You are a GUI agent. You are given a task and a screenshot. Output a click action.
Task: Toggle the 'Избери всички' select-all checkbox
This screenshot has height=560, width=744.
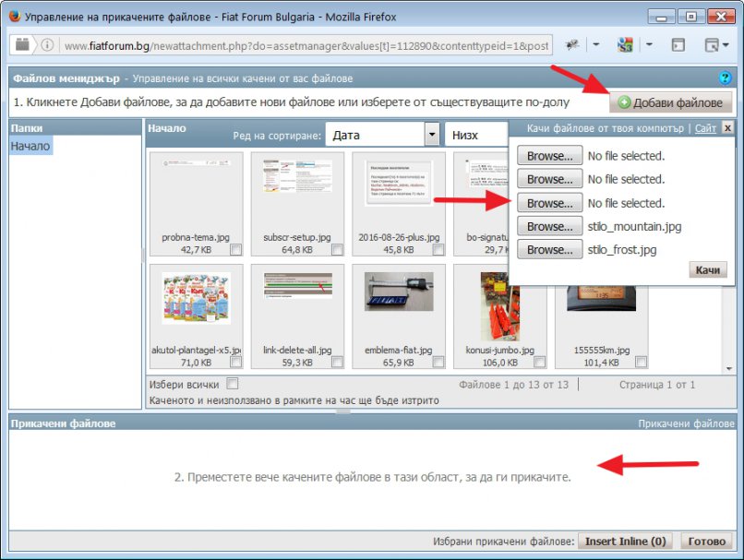click(233, 384)
